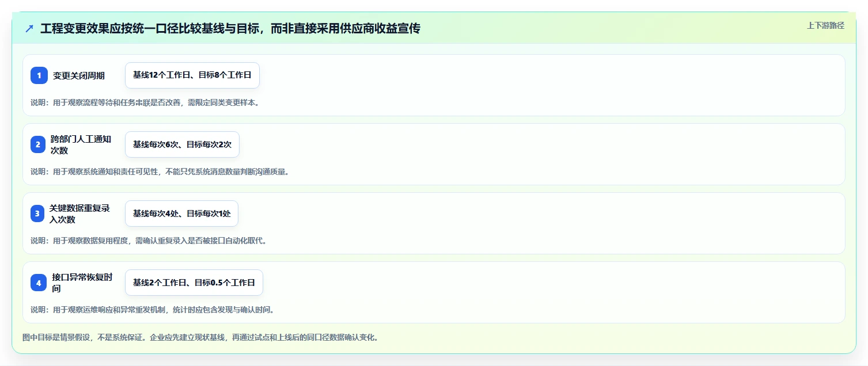Select the 接口异常恢复时间 label
Viewport: 868px width, 366px height.
[x=82, y=283]
